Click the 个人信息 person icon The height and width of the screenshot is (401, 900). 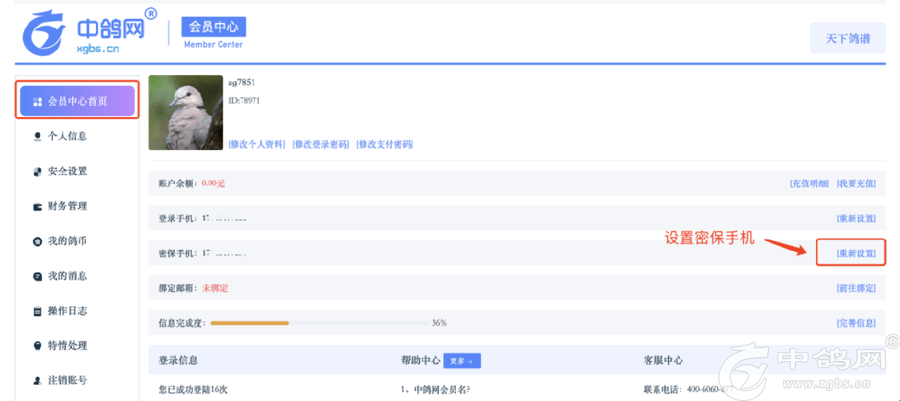37,137
